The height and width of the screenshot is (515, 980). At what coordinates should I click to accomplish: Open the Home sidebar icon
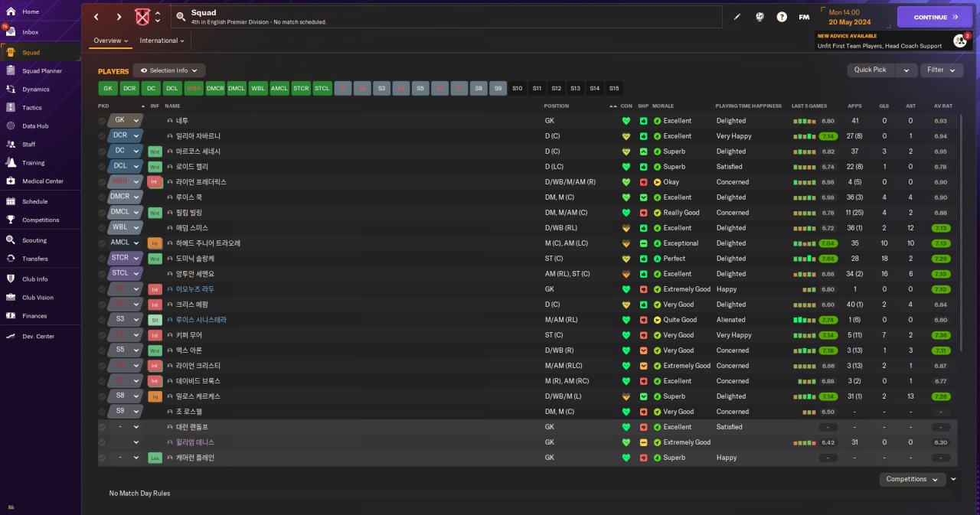coord(11,12)
